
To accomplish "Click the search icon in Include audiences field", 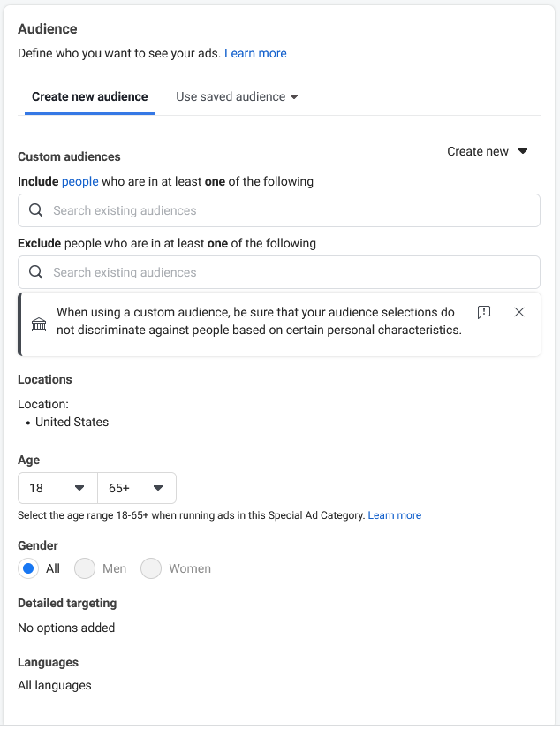I will tap(36, 210).
